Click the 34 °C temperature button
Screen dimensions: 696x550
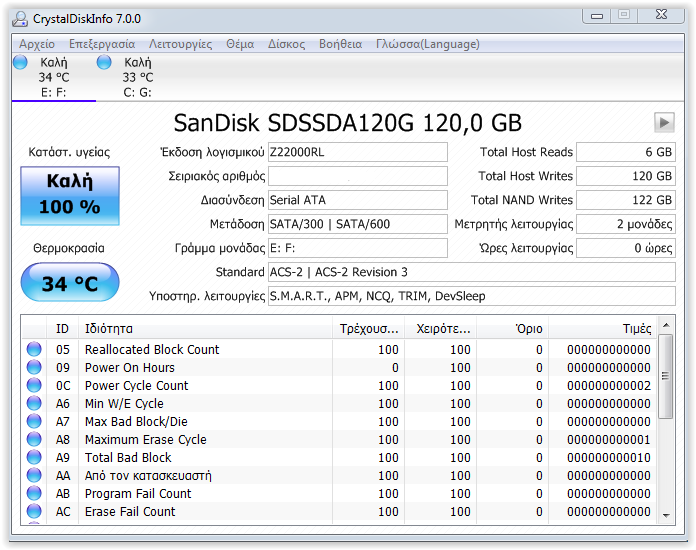(x=70, y=283)
